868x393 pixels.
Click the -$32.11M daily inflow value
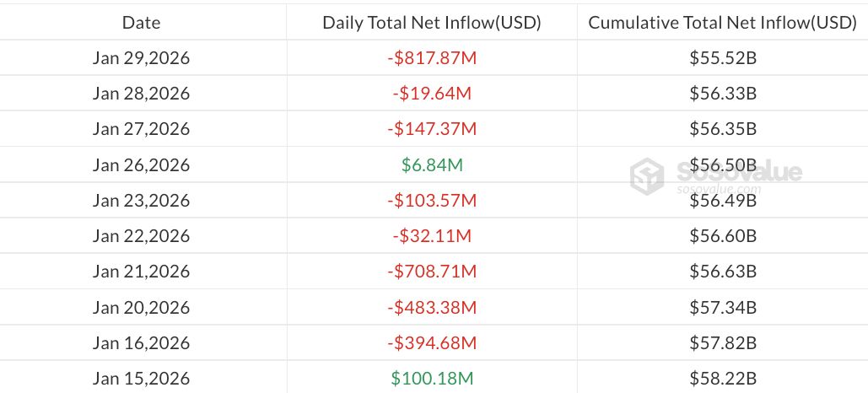(432, 236)
